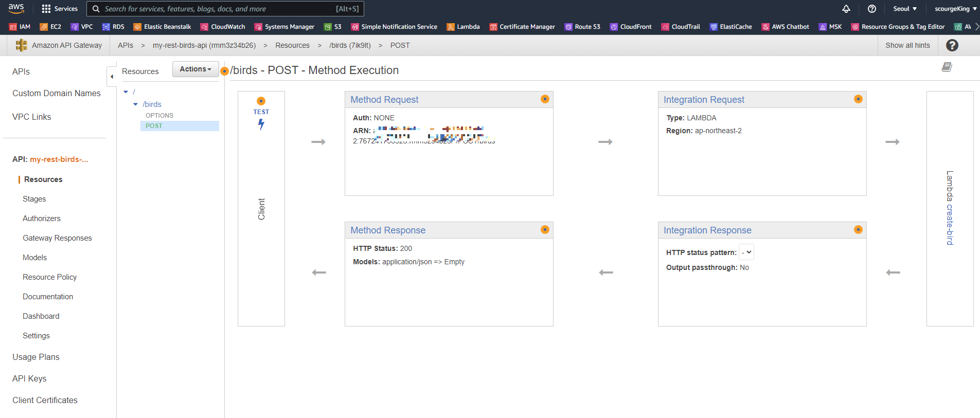Click the Amazon API Gateway logo
The height and width of the screenshot is (418, 980).
tap(21, 45)
